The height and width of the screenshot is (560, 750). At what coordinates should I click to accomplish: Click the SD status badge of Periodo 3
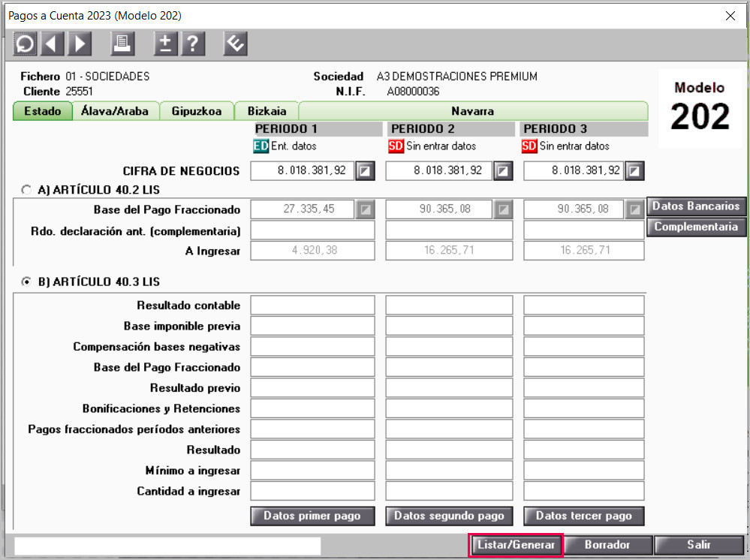529,146
